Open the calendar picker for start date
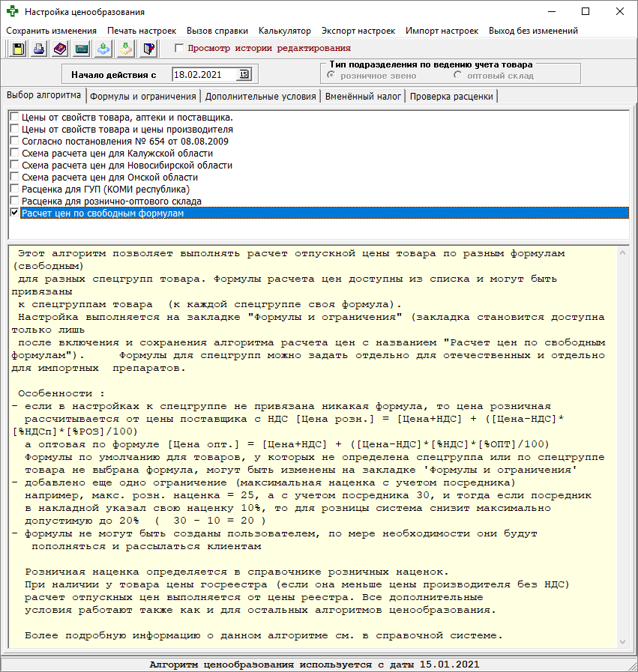 244,74
